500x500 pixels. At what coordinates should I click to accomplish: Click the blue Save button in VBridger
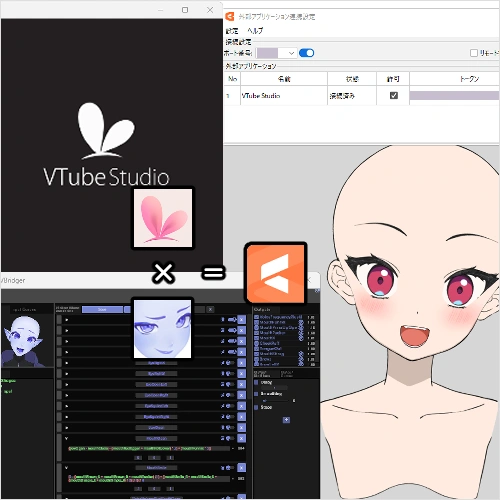[102, 309]
